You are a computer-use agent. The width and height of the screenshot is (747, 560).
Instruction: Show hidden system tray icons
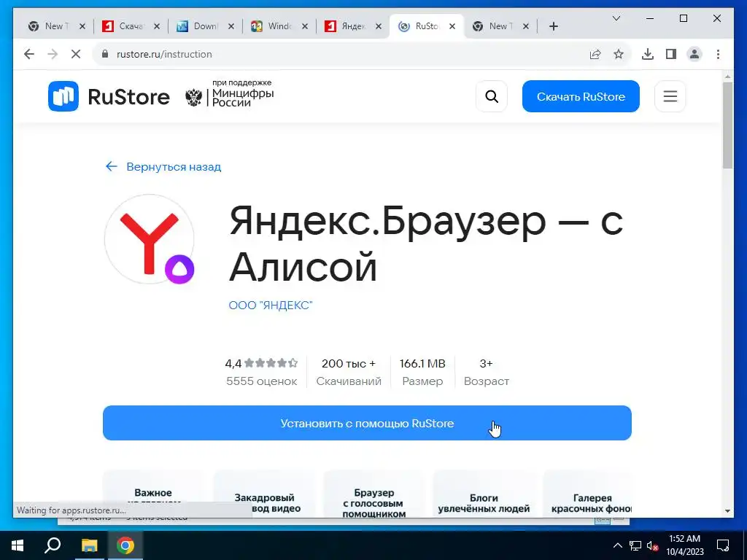coord(617,545)
